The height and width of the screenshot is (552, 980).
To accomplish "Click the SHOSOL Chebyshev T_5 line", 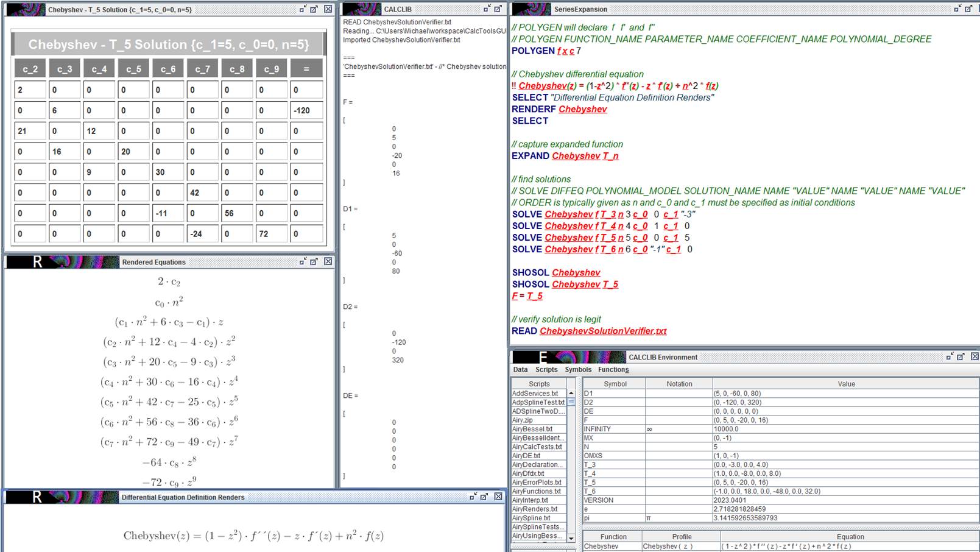I will pyautogui.click(x=565, y=285).
